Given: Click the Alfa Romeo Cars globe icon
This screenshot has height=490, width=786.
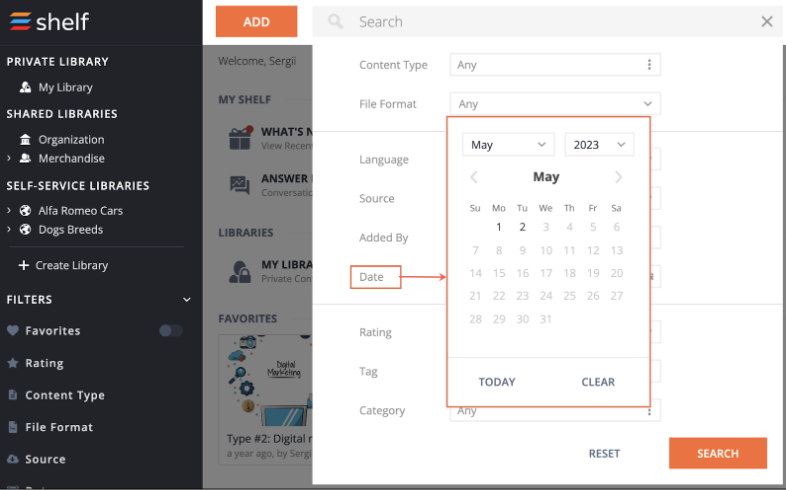Looking at the screenshot, I should coord(25,210).
